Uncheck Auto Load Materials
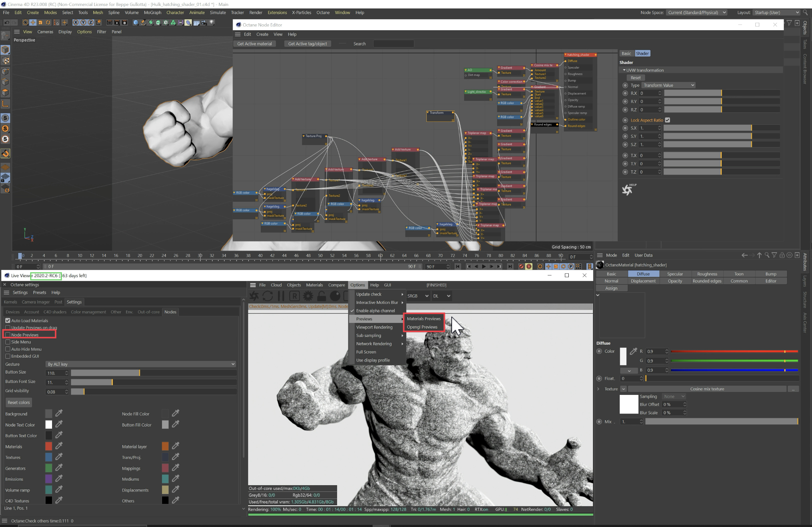 tap(8, 320)
